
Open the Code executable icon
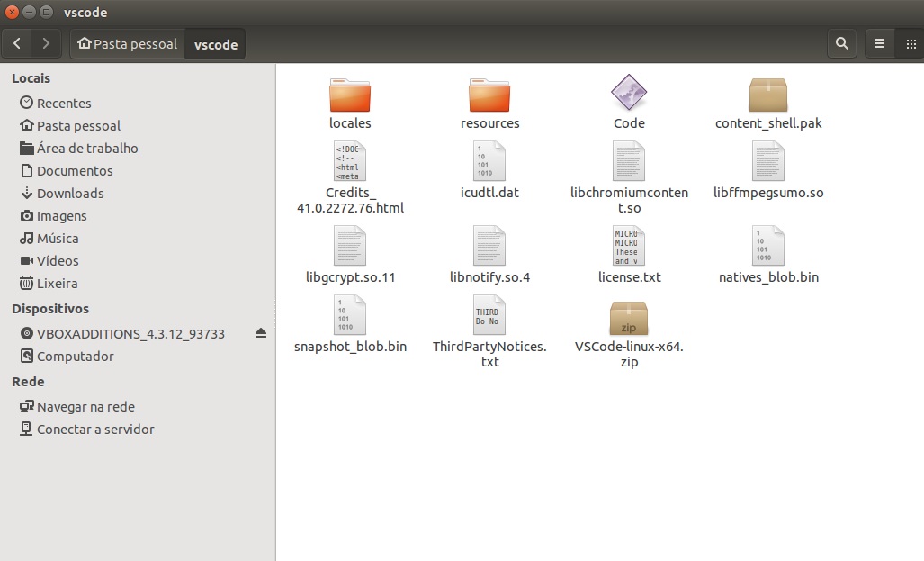[629, 95]
